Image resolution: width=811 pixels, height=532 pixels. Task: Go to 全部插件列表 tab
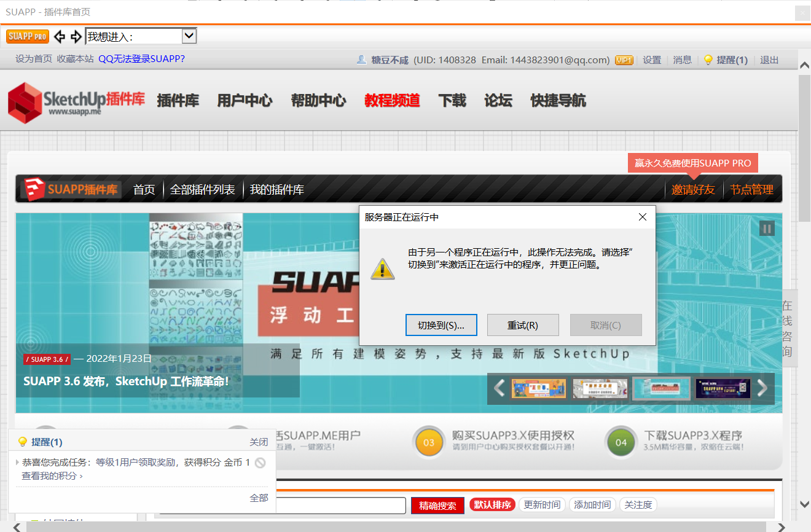tap(202, 190)
